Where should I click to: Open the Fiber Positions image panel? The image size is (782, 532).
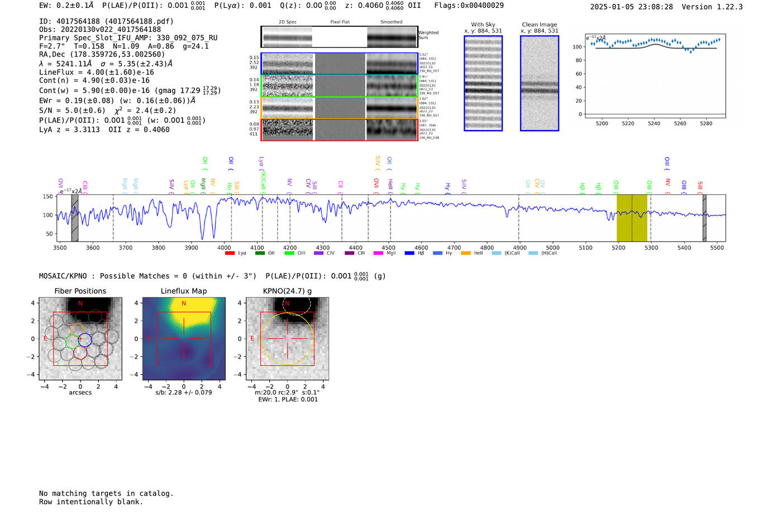[80, 339]
